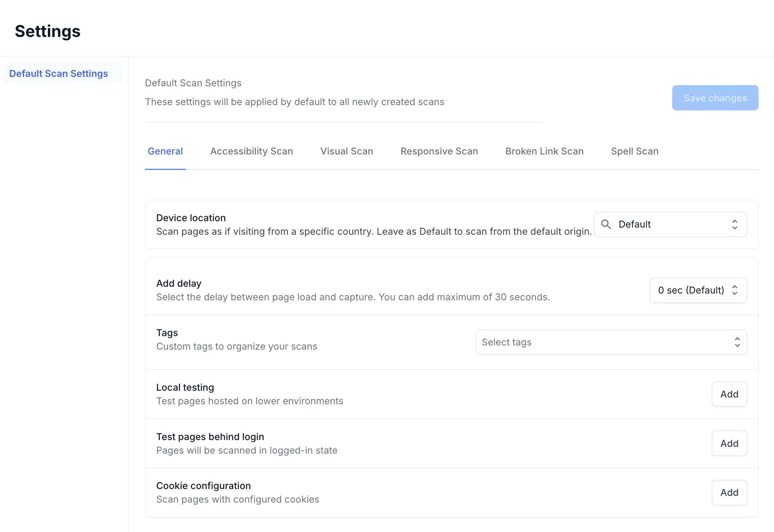Open the Device location Default dropdown
The image size is (774, 532).
coord(670,224)
